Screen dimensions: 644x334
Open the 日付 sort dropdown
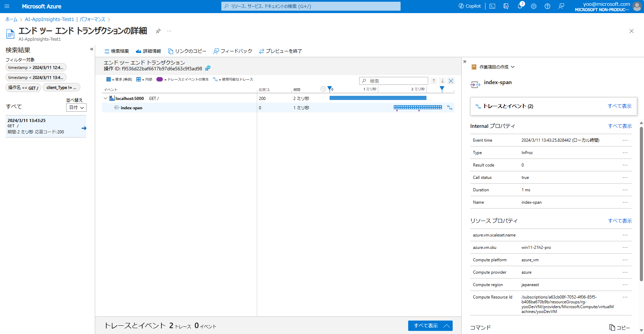tap(76, 107)
